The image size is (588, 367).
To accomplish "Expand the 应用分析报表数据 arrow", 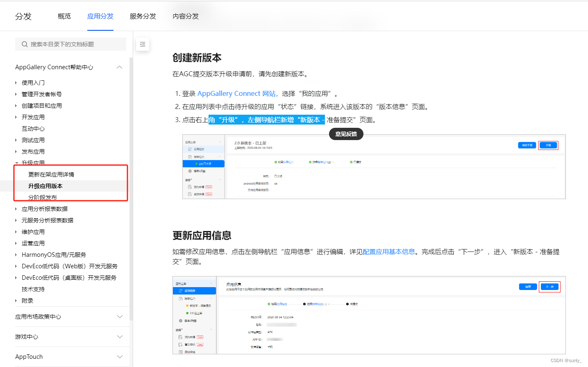I will [x=16, y=209].
